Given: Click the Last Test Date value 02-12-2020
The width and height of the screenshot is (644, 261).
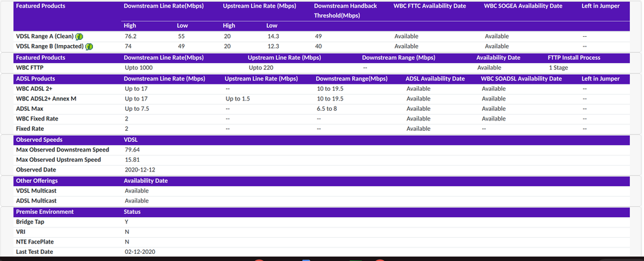Looking at the screenshot, I should (x=139, y=251).
